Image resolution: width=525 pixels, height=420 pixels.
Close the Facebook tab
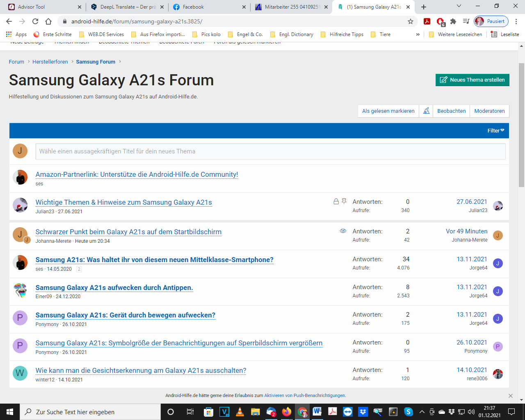click(244, 7)
